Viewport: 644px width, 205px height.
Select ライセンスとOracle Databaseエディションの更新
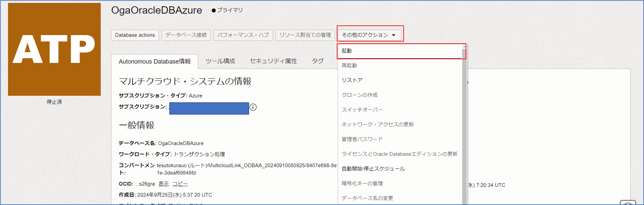[x=400, y=154]
